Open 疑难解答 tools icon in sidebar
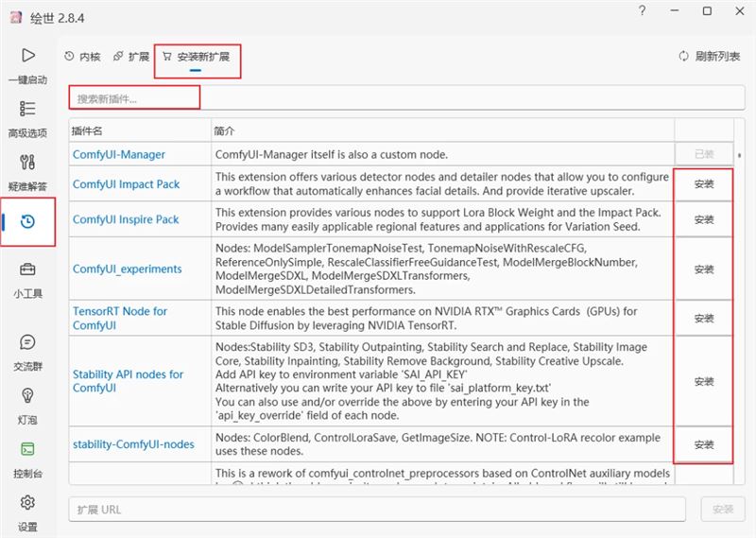 click(27, 162)
